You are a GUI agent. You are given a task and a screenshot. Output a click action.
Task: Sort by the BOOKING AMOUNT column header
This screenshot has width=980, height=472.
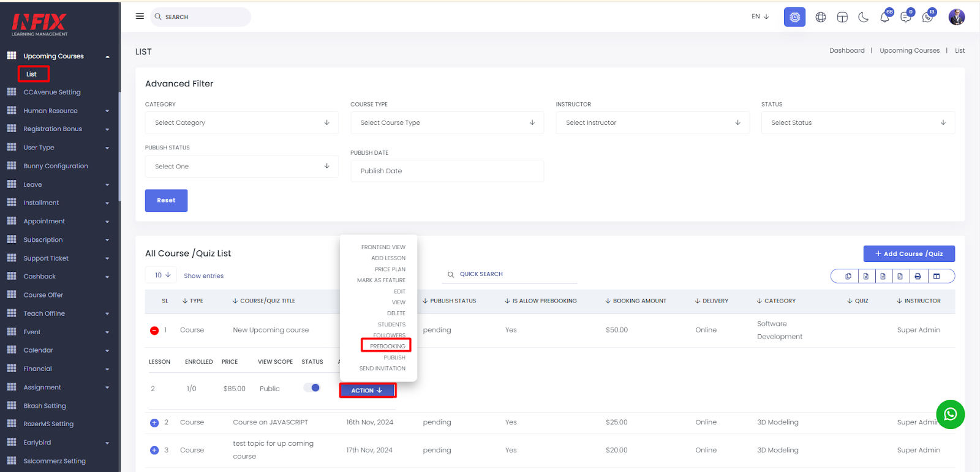coord(636,301)
